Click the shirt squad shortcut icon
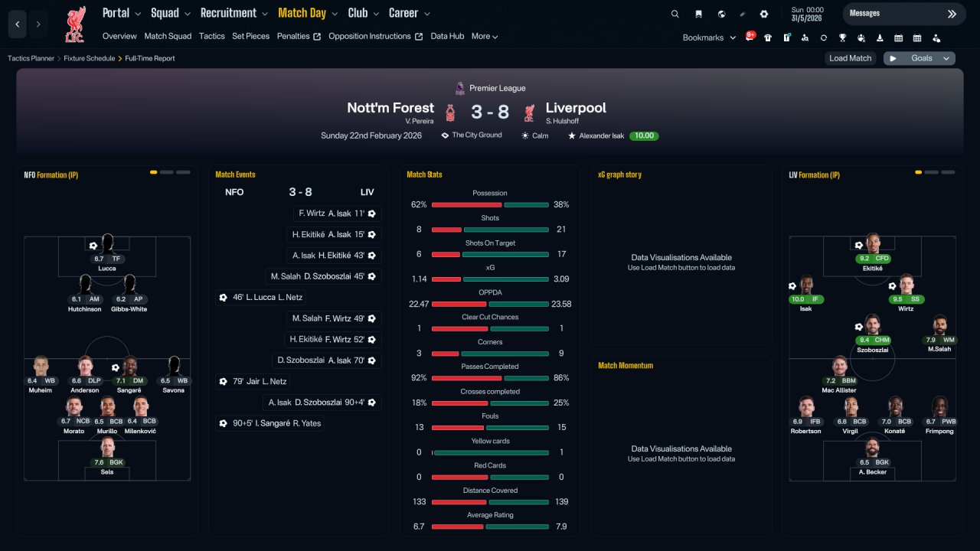 pyautogui.click(x=768, y=37)
